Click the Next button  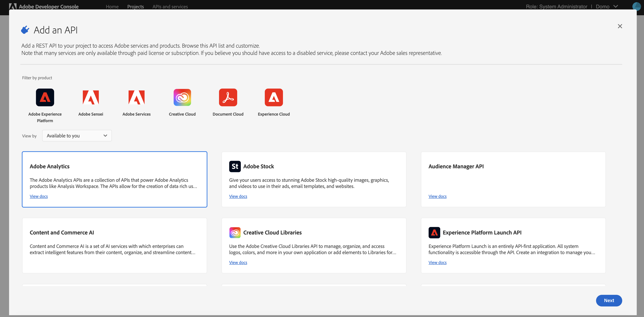coord(609,300)
